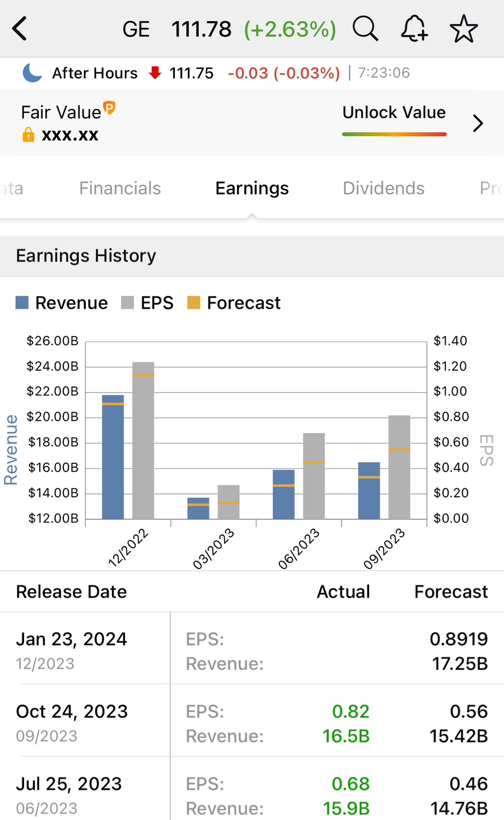The height and width of the screenshot is (820, 504).
Task: Go back with the arrow icon
Action: [20, 29]
